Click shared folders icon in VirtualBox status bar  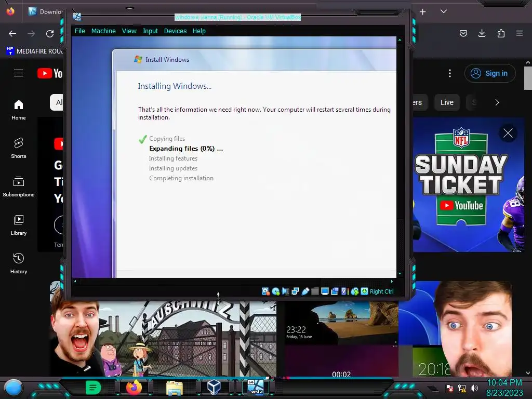coord(315,291)
